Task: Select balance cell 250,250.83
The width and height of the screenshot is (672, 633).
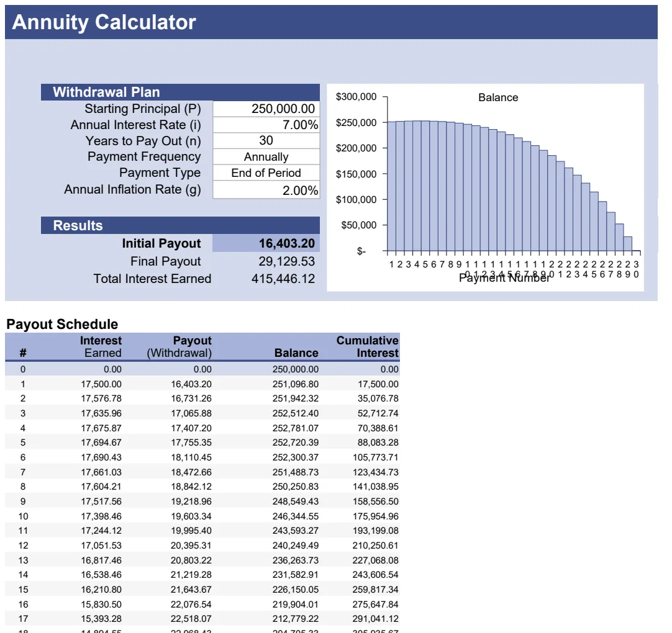Action: click(x=295, y=487)
